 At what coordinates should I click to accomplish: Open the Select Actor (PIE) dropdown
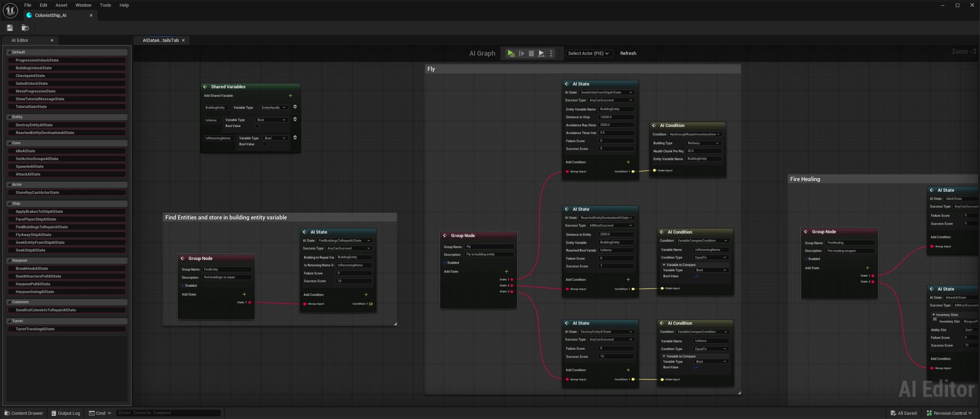point(588,53)
